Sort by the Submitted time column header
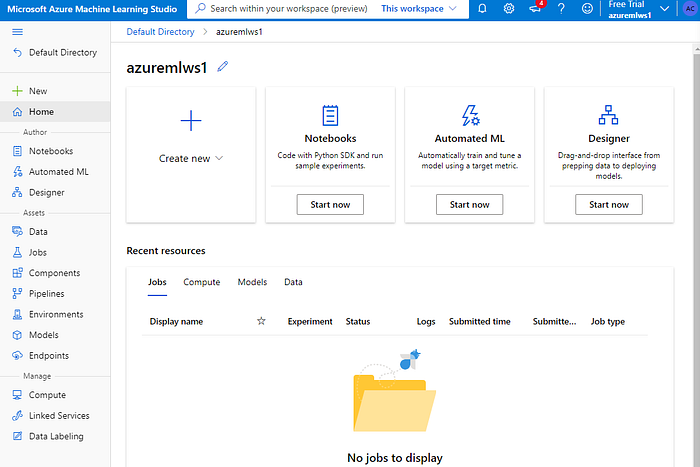The width and height of the screenshot is (700, 467). click(x=480, y=321)
